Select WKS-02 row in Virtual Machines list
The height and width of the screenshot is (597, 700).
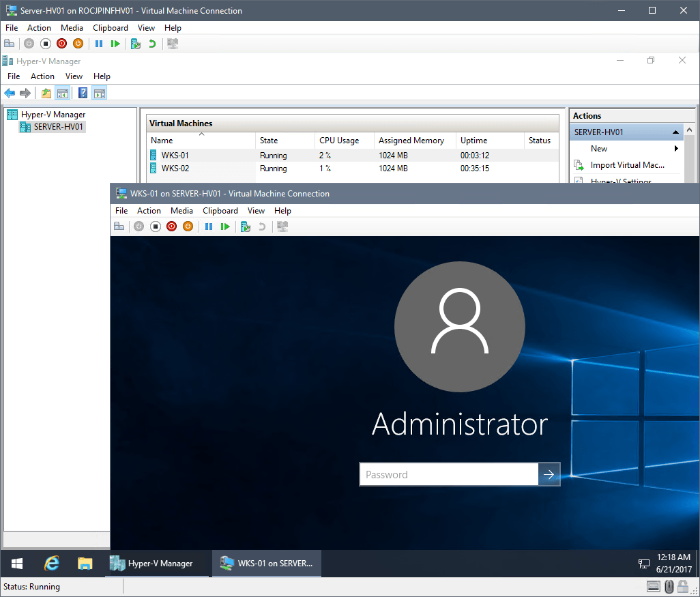pyautogui.click(x=353, y=169)
